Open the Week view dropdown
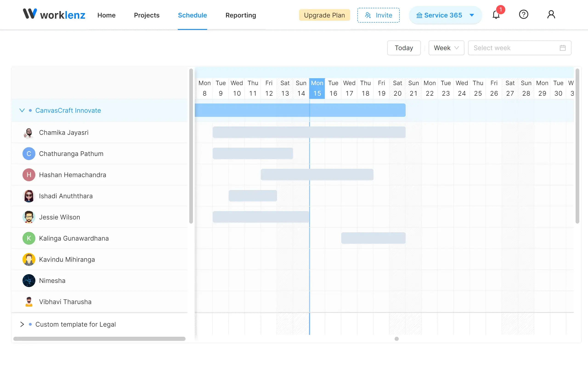This screenshot has height=368, width=588. 446,48
